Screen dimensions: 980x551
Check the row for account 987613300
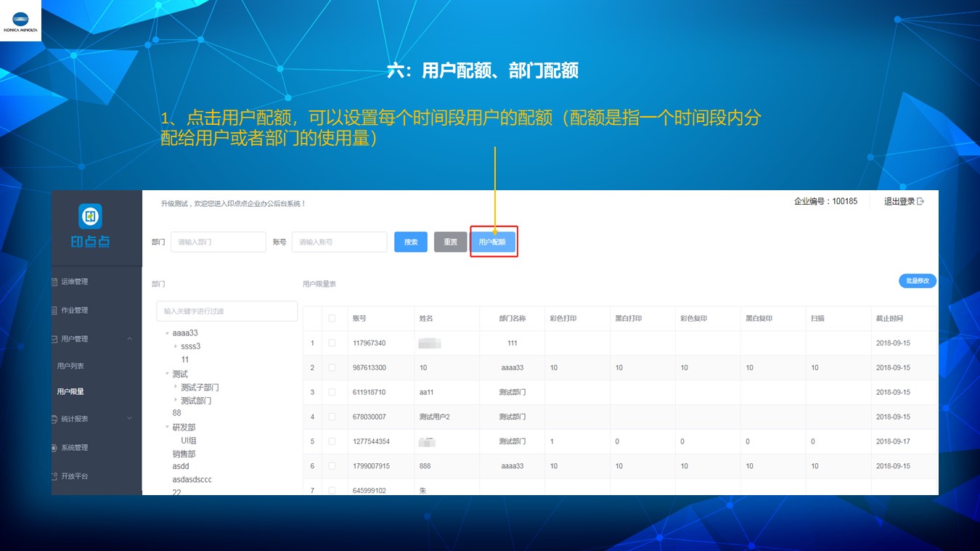332,368
